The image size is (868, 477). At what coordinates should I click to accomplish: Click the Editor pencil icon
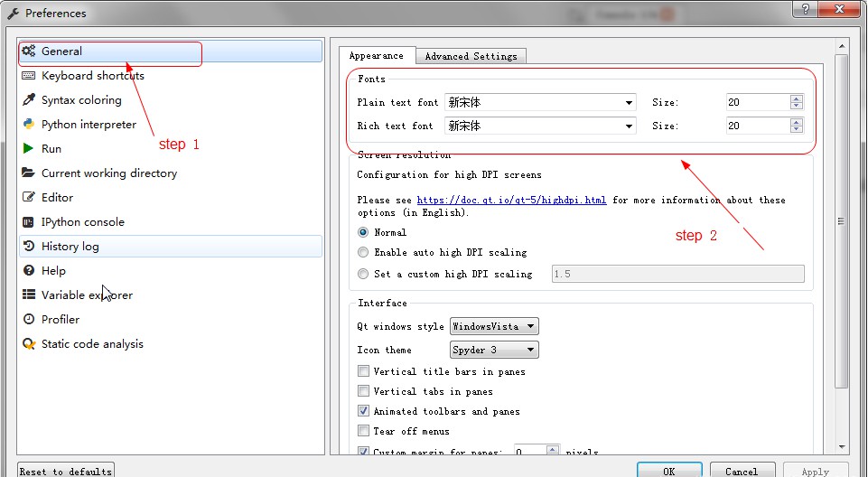[29, 197]
